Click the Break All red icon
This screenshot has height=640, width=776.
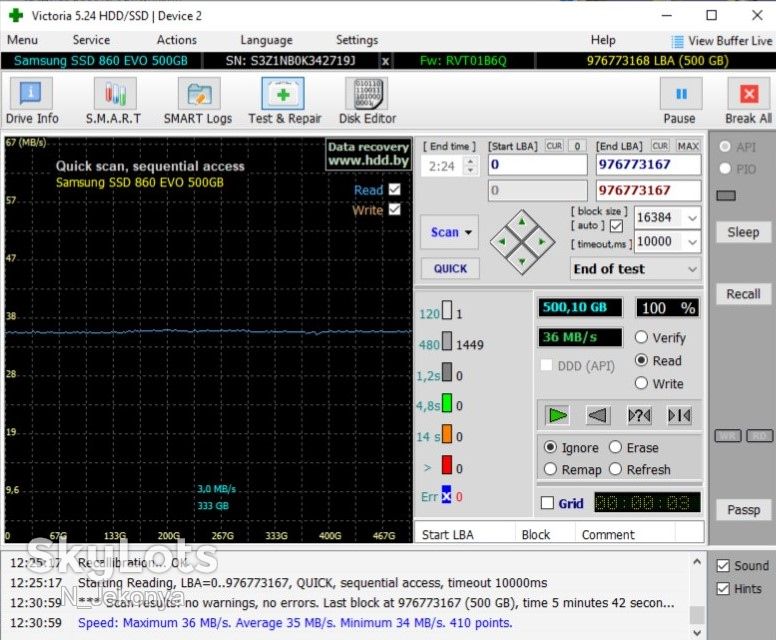tap(748, 94)
